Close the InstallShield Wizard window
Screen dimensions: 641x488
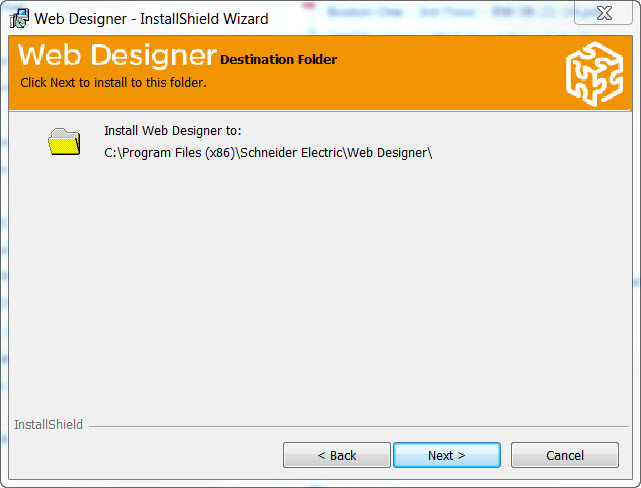click(604, 13)
